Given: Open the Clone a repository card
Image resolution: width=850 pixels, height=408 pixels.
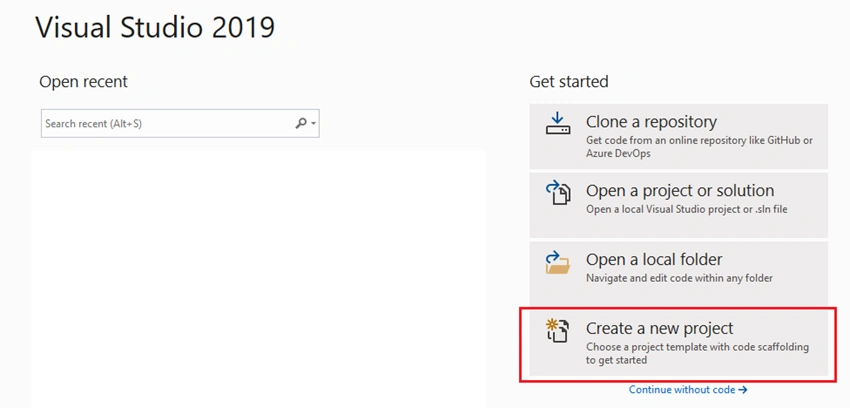Looking at the screenshot, I should pyautogui.click(x=679, y=137).
